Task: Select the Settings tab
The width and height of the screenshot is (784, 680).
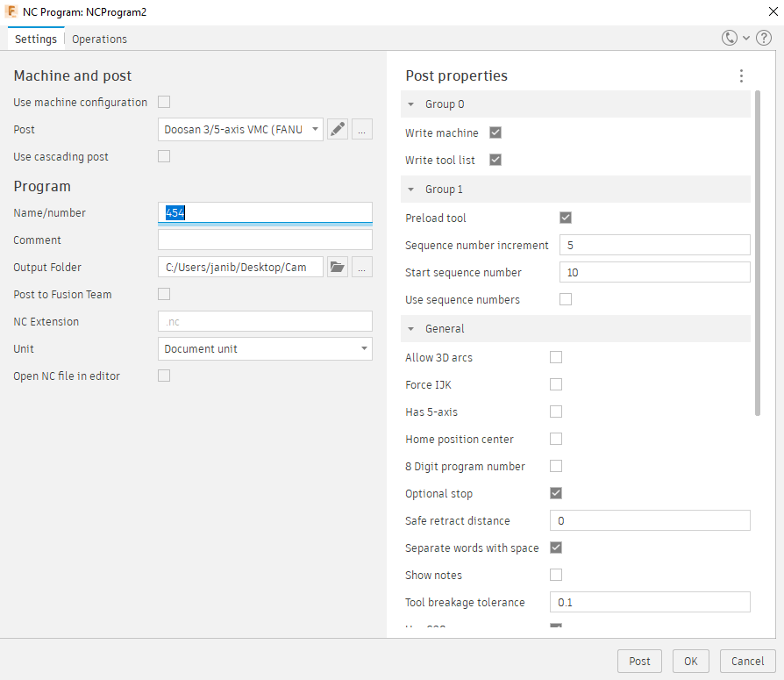Action: [x=36, y=39]
